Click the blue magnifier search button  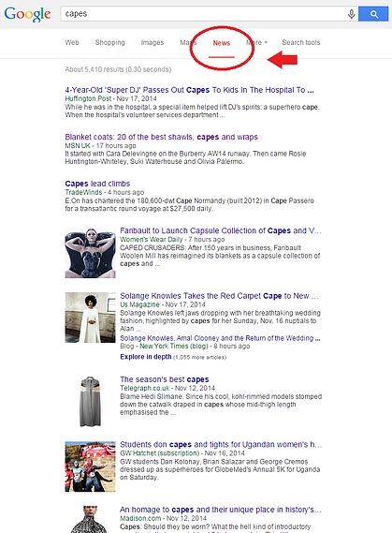click(x=373, y=14)
